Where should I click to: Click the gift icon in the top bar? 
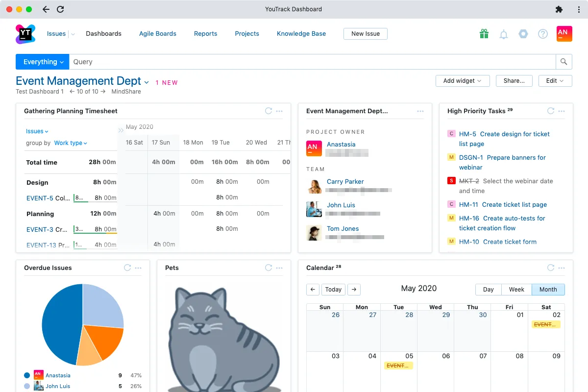tap(484, 34)
